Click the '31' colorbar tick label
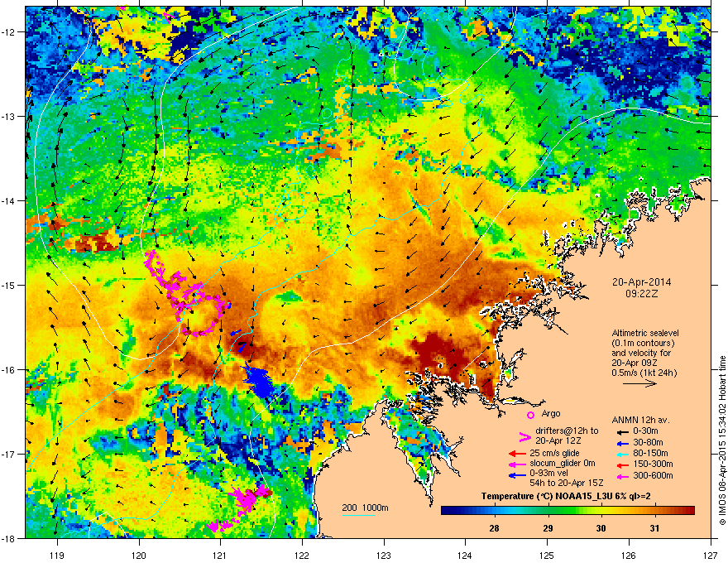Viewport: 728px width, 563px height. coord(654,528)
